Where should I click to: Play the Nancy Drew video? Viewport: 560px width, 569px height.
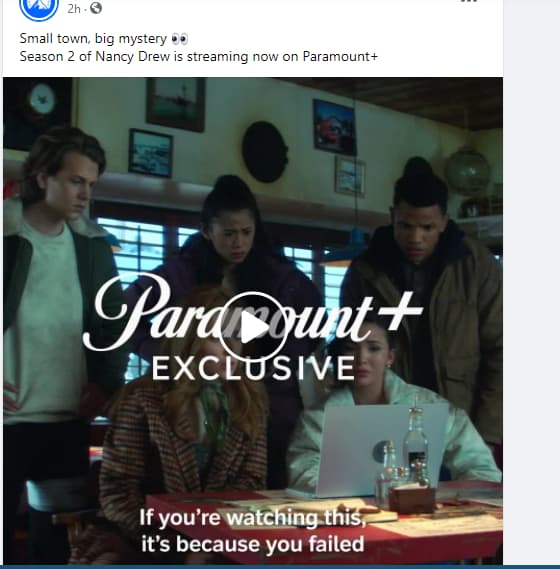(x=253, y=327)
